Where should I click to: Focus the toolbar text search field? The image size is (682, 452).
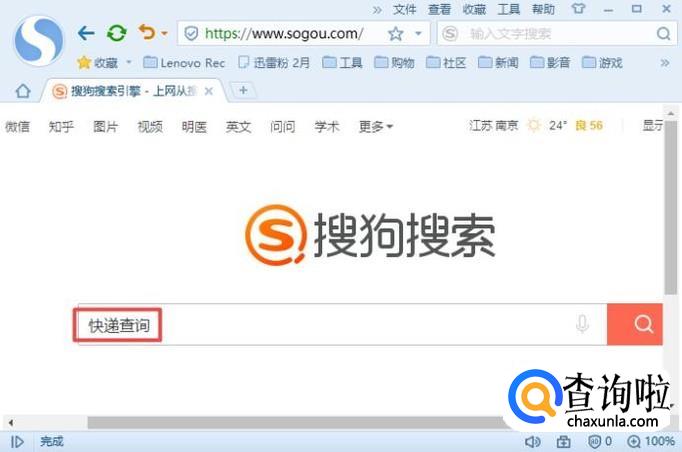point(557,33)
